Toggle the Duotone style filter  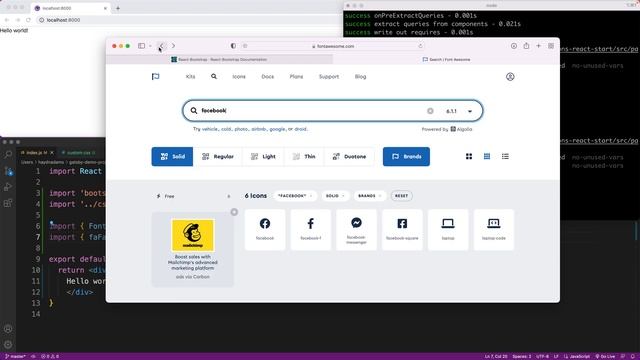click(349, 157)
